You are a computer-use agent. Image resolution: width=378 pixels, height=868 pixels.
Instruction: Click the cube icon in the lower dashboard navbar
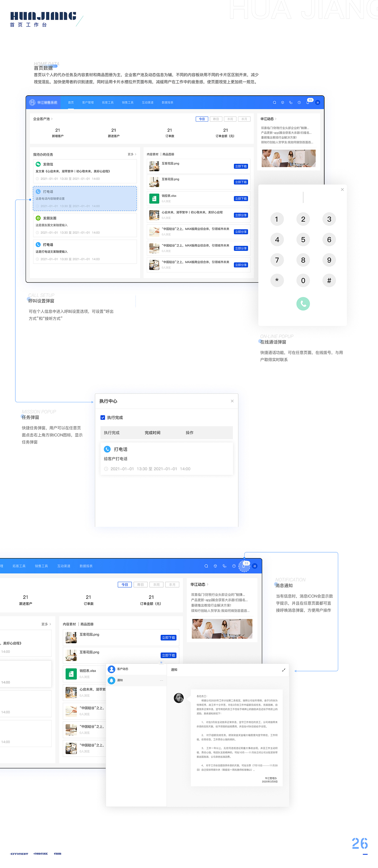tap(215, 566)
